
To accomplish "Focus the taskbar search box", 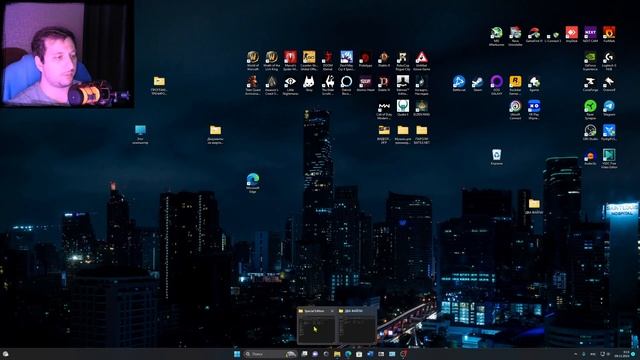I will [x=270, y=354].
